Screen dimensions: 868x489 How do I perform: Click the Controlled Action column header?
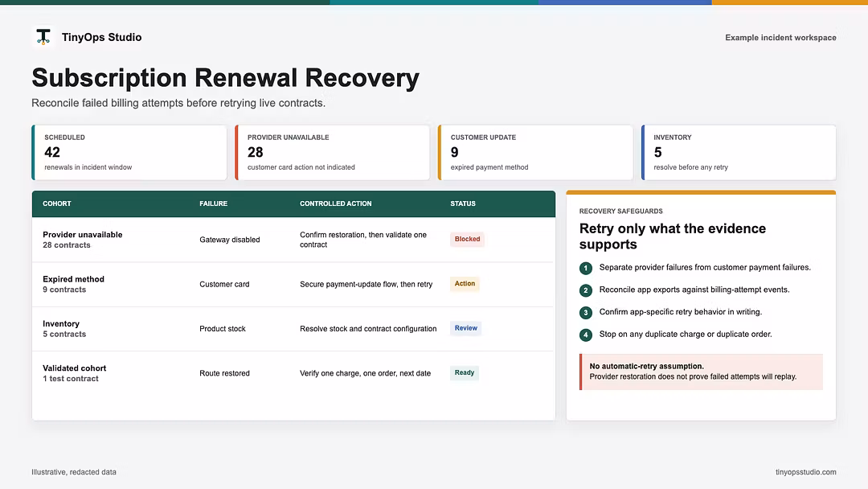point(335,203)
